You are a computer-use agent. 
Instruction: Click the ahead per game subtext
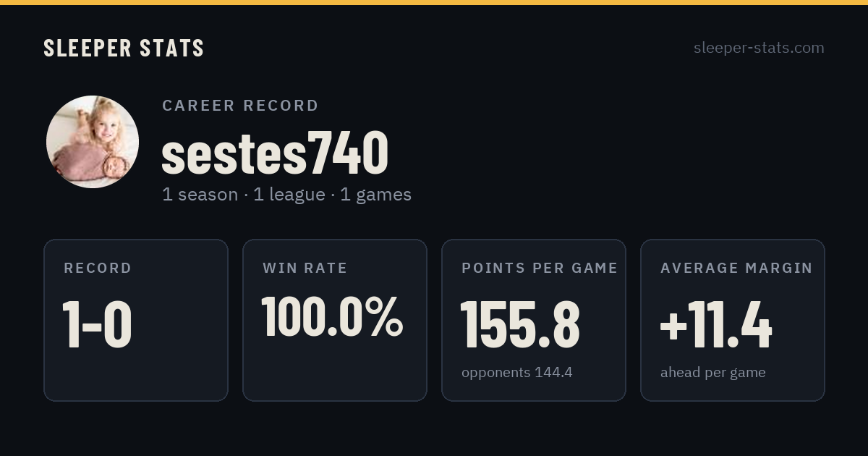point(713,373)
